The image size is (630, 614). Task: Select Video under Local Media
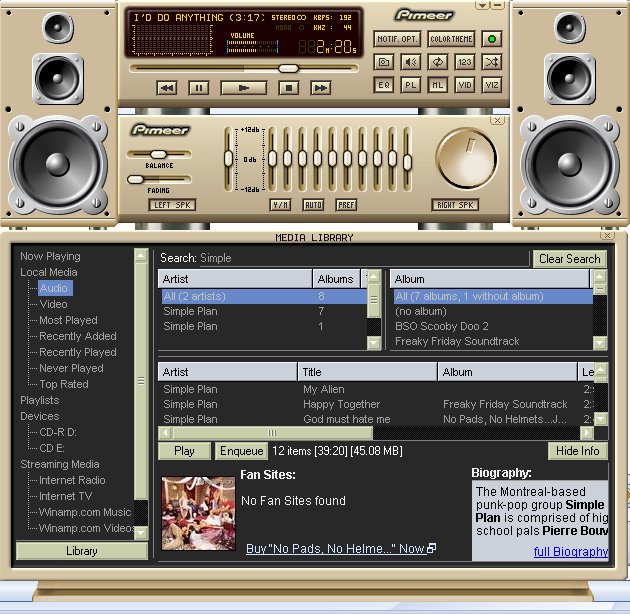pyautogui.click(x=53, y=304)
